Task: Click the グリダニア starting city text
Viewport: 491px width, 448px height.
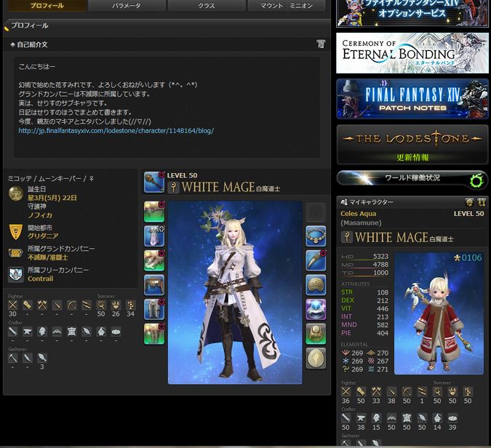Action: (x=43, y=236)
